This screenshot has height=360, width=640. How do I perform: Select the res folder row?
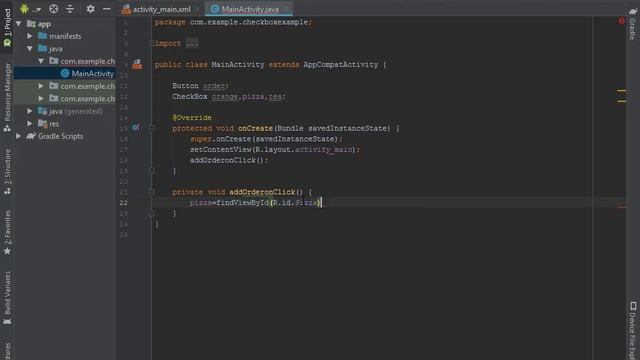65,123
